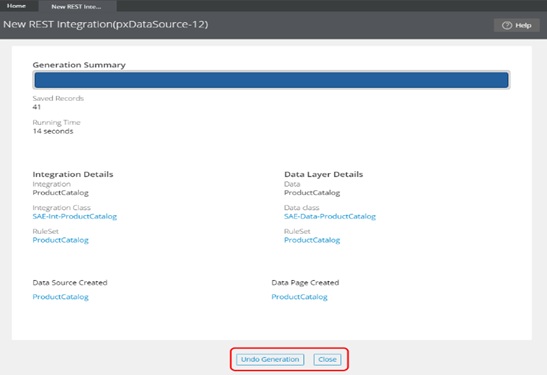
Task: Open the SAE-Data-ProductCatalog data class link
Action: tap(330, 216)
